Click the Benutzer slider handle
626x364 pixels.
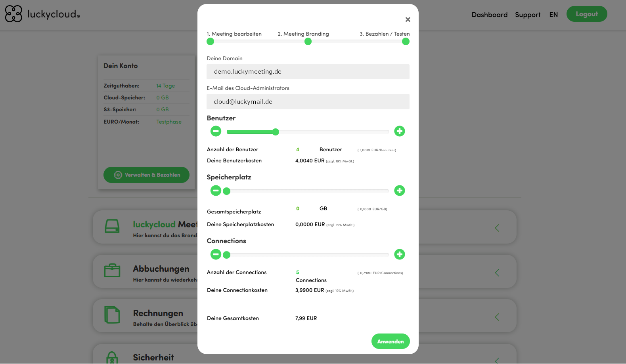pos(276,132)
